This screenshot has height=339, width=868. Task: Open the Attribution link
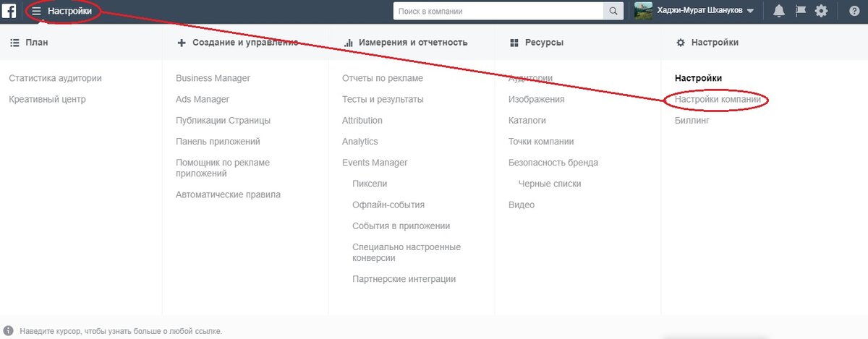point(362,120)
